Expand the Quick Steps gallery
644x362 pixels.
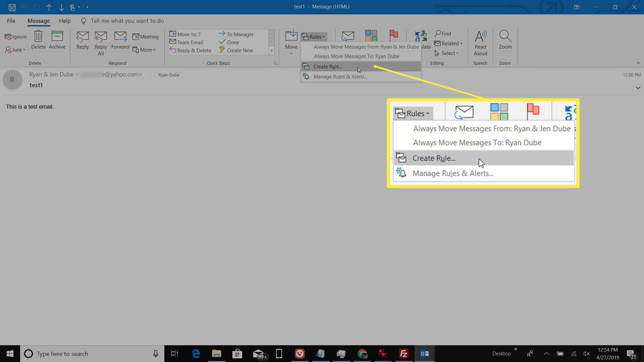click(272, 51)
